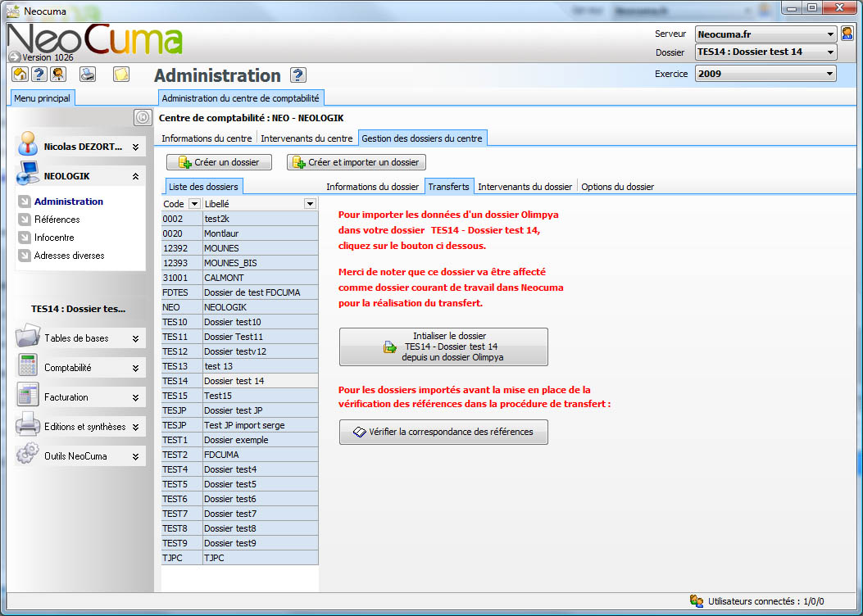The height and width of the screenshot is (616, 863).
Task: Click the Nicolas DEZORT user avatar icon
Action: (x=27, y=145)
